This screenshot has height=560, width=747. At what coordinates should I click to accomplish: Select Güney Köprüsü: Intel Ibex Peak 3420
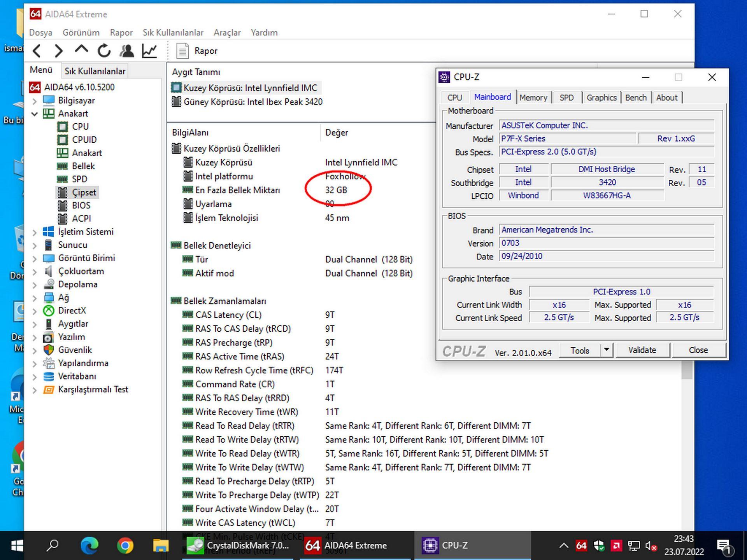pos(247,102)
